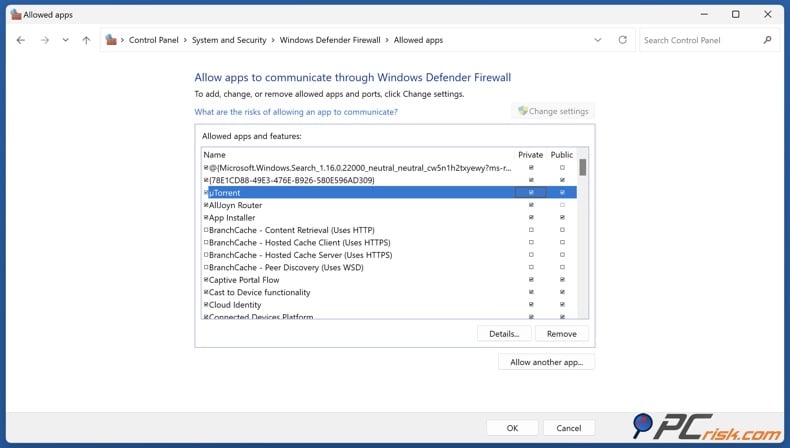790x448 pixels.
Task: Toggle the App Installer name checkbox
Action: pos(206,217)
